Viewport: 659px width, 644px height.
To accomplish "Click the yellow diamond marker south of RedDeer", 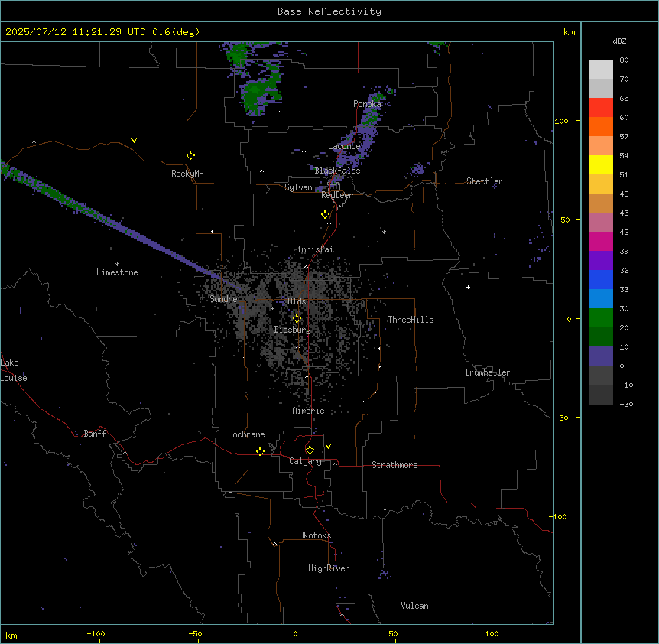I will (326, 215).
